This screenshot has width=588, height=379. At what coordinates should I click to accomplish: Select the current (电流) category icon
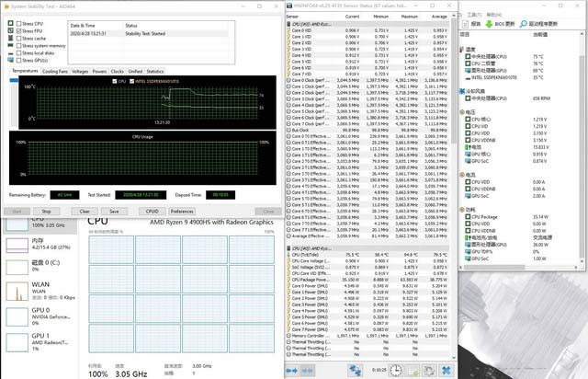point(462,175)
